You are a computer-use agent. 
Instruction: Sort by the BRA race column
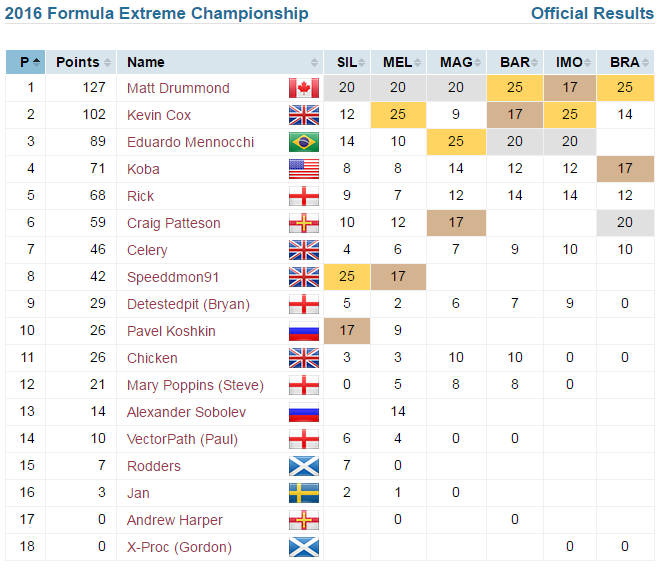(625, 62)
